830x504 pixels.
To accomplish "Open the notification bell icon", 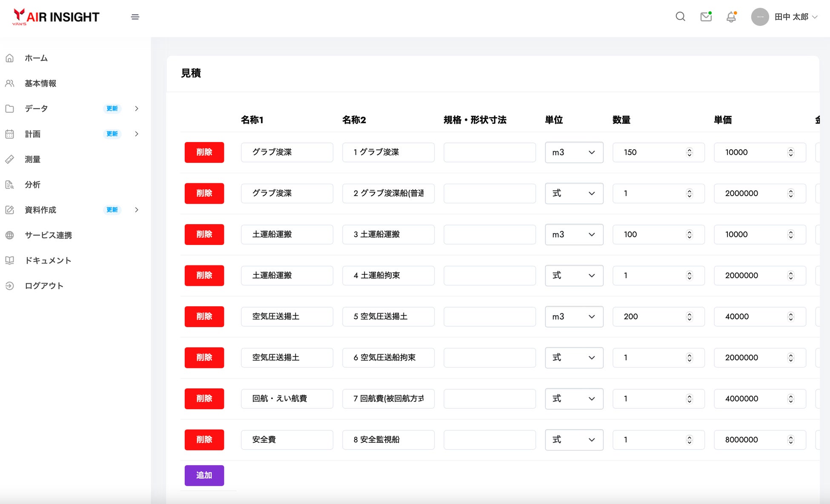I will pyautogui.click(x=731, y=17).
